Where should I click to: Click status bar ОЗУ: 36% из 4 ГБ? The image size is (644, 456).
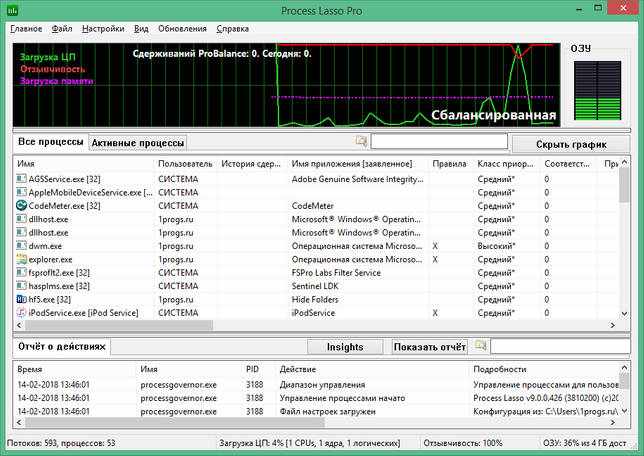pos(585,443)
